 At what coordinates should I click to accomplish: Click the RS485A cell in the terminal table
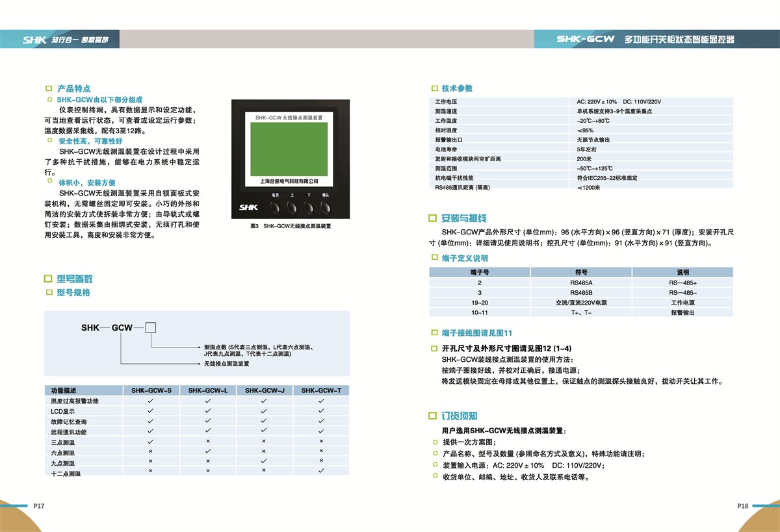pos(581,283)
